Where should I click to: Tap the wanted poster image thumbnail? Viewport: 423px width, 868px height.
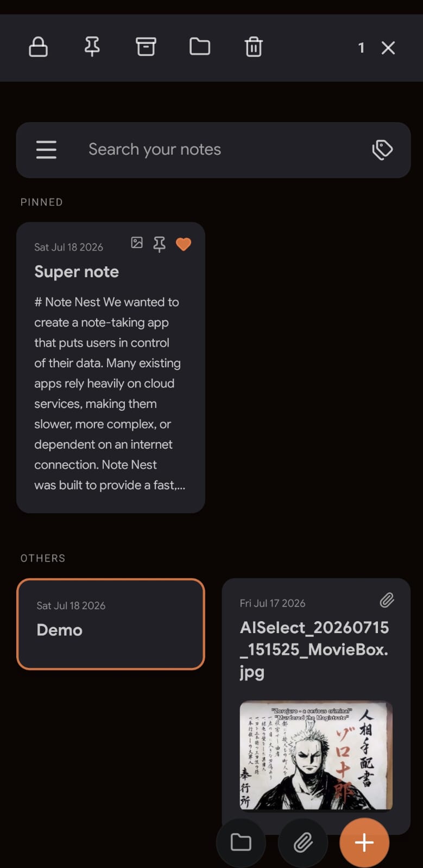tap(316, 755)
